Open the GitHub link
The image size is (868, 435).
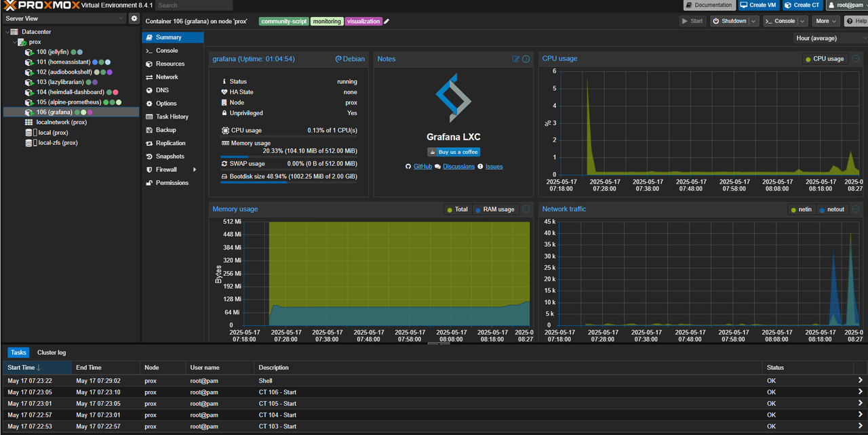[422, 167]
